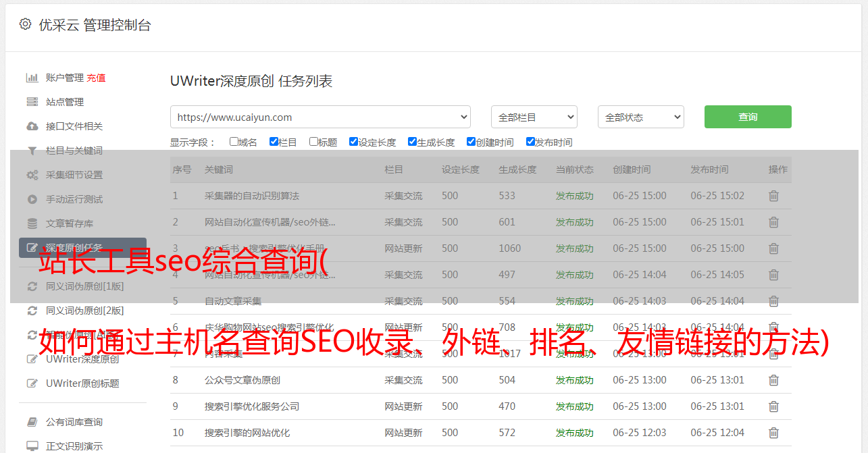This screenshot has width=868, height=453.
Task: Click the play circle icon for 手动运行测试
Action: pos(32,199)
